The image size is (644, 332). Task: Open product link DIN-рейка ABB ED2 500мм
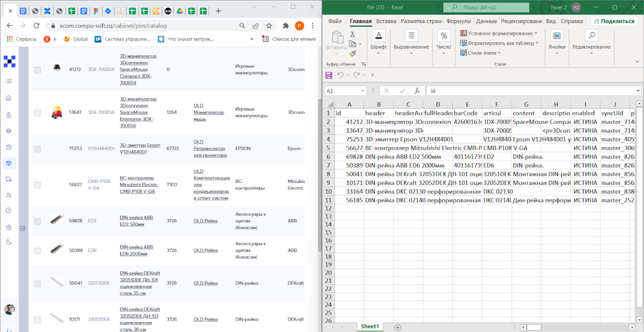136,221
